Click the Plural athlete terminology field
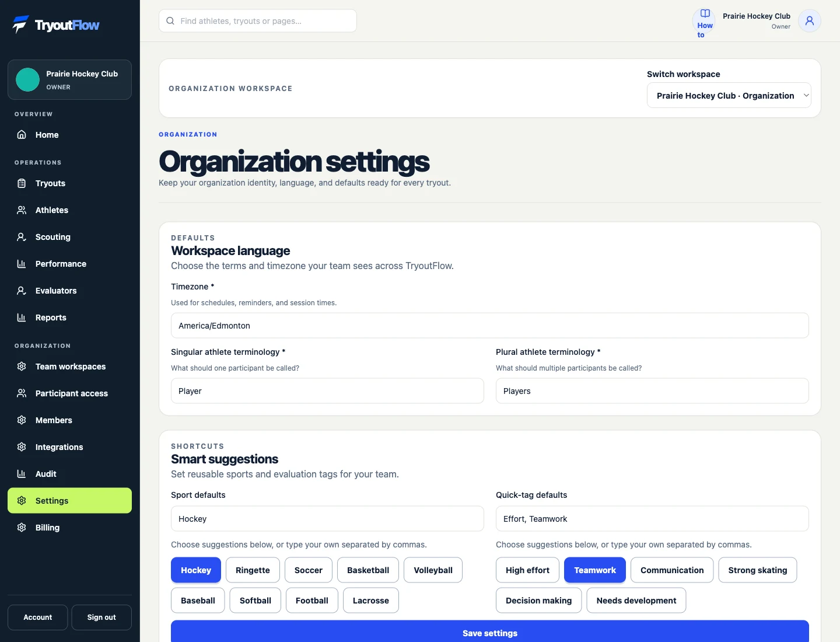Viewport: 840px width, 642px height. (x=652, y=391)
